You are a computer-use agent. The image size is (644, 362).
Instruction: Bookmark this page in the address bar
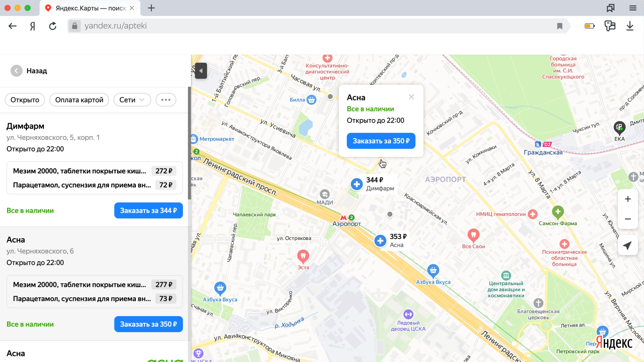click(559, 26)
